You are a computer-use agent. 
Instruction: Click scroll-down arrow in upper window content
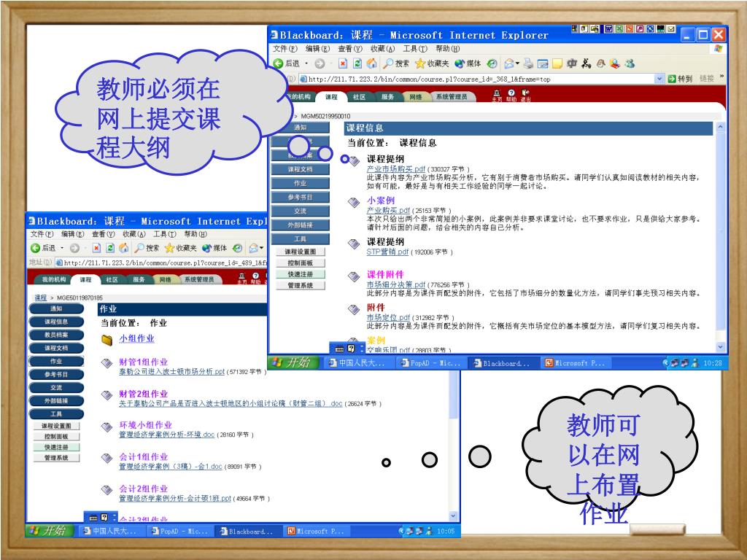[x=720, y=347]
